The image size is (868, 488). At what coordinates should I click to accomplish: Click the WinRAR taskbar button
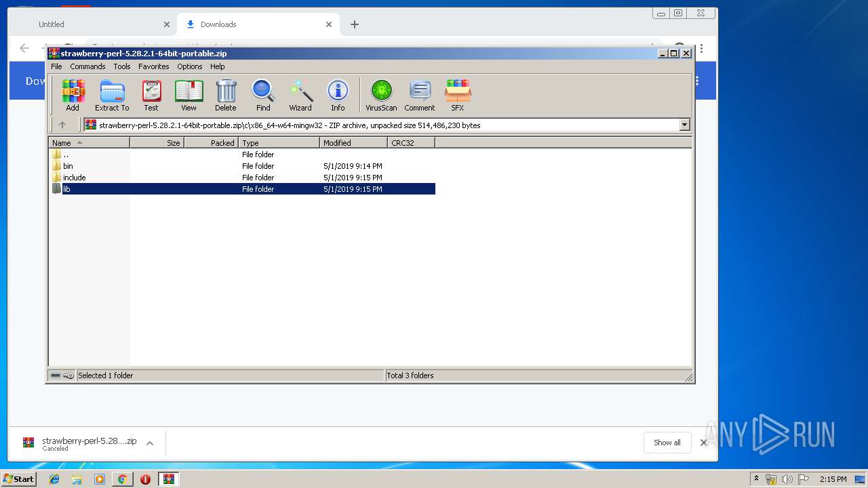[x=168, y=479]
